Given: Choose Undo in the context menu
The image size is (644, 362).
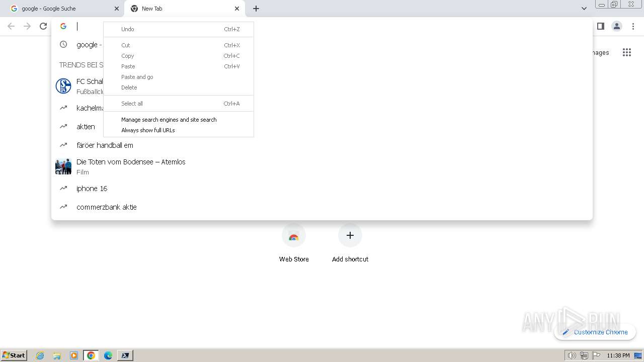Looking at the screenshot, I should [179, 29].
